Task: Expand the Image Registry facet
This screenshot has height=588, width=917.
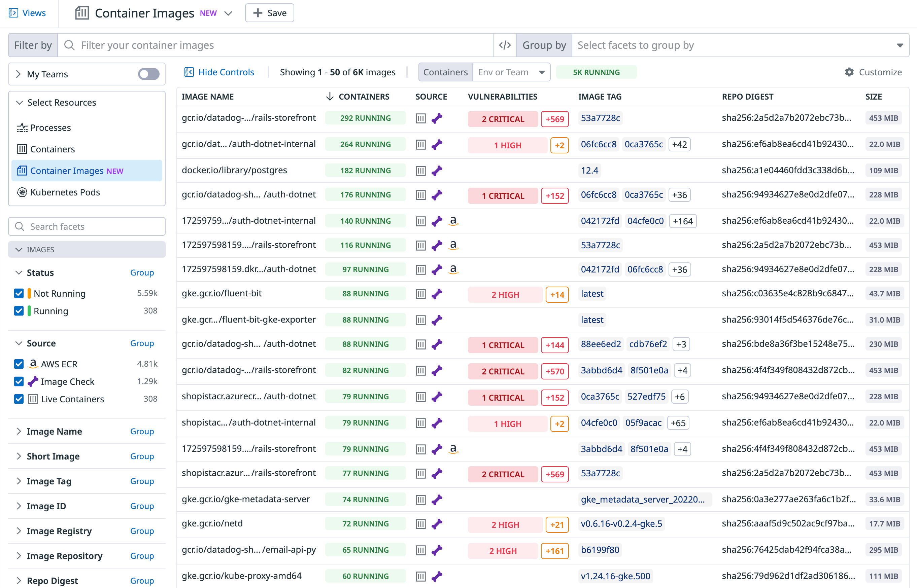Action: pos(19,531)
